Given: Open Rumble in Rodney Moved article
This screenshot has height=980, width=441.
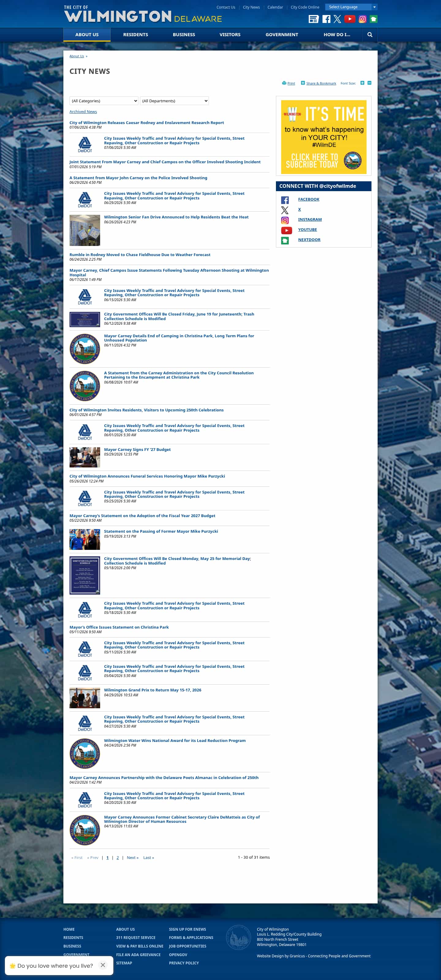Looking at the screenshot, I should 140,255.
